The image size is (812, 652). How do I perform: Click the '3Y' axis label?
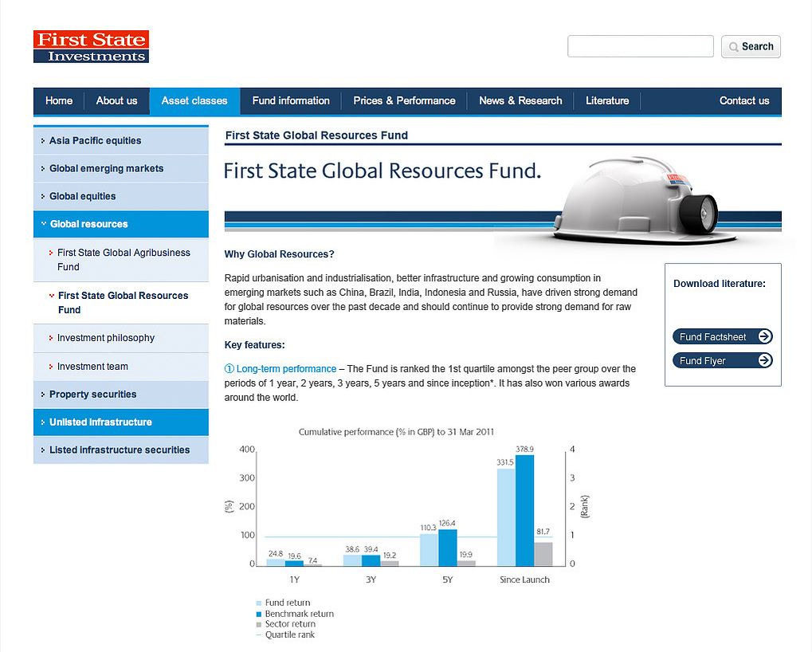(371, 579)
